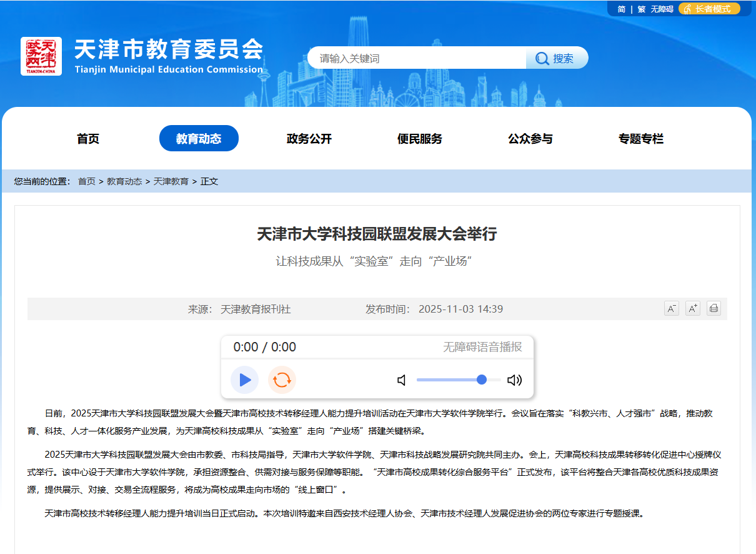The width and height of the screenshot is (756, 554).
Task: Click the 搜索 search button
Action: (x=556, y=58)
